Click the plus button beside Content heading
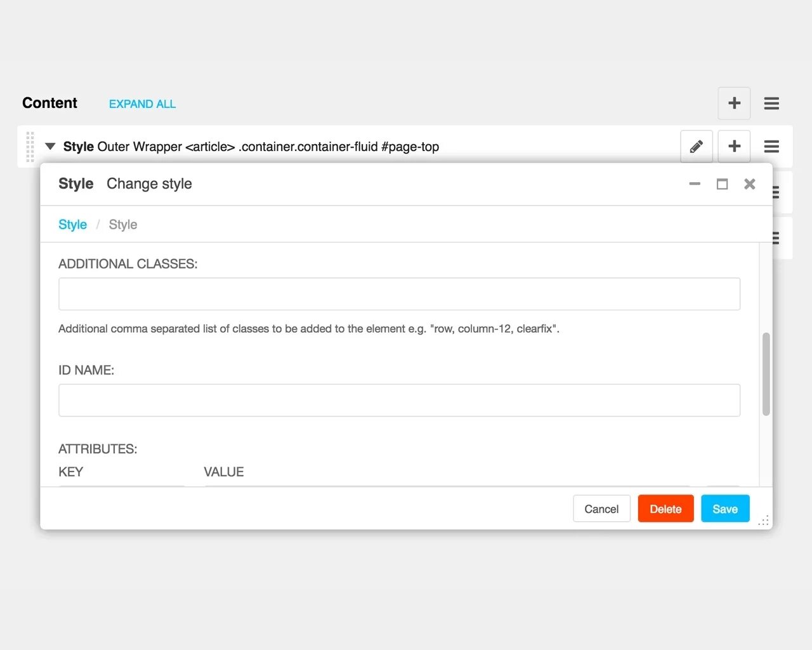 click(734, 103)
